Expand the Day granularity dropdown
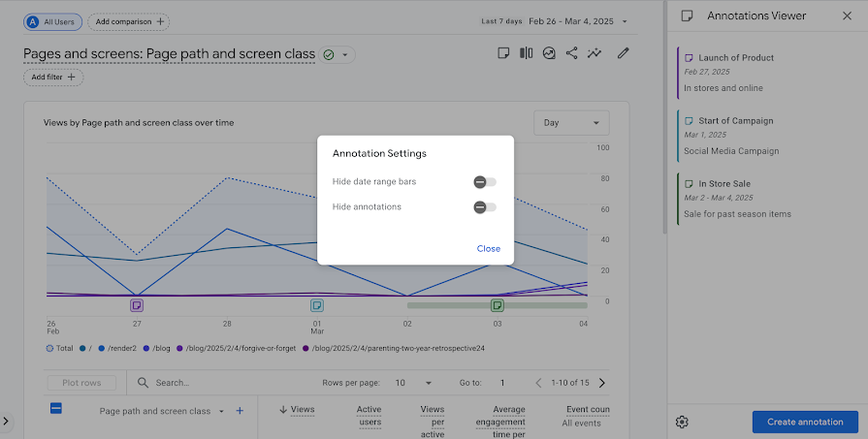Viewport: 868px width, 439px height. 571,123
